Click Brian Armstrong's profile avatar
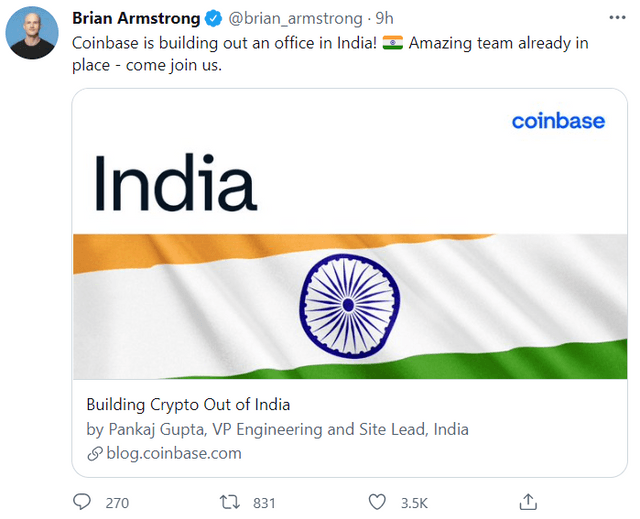Image resolution: width=640 pixels, height=519 pixels. (31, 34)
